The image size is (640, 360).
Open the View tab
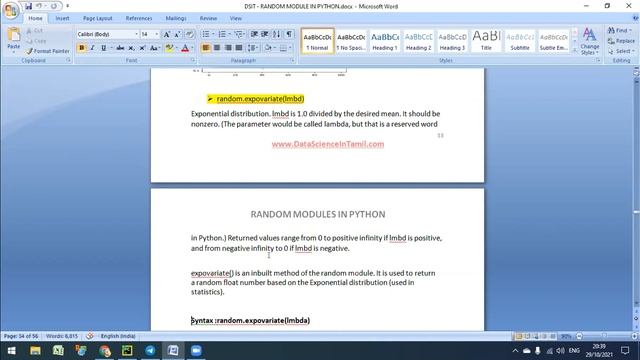[236, 18]
